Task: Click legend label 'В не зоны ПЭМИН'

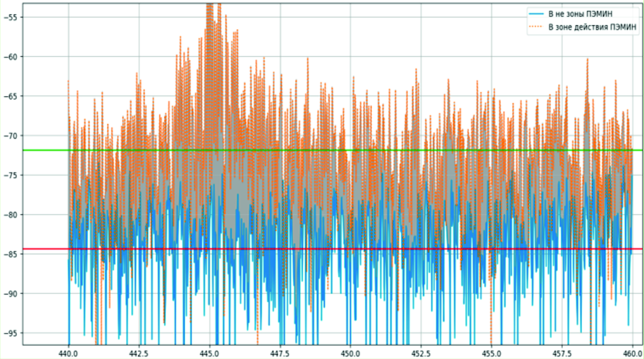Action: [580, 14]
